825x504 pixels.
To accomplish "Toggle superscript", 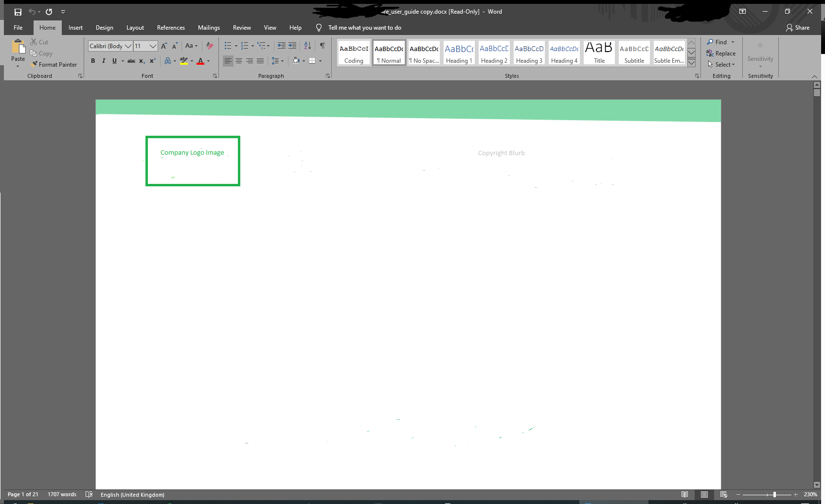I will [153, 61].
